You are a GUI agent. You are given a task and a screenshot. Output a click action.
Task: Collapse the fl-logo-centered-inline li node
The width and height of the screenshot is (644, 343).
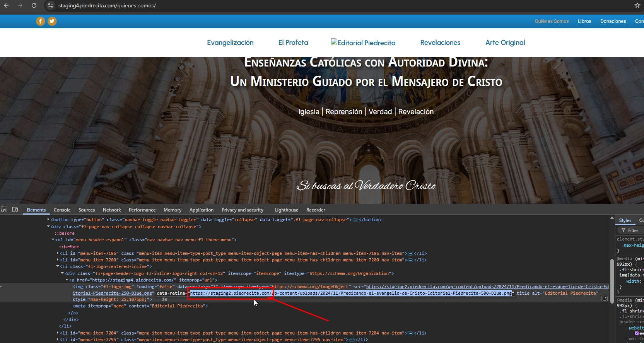coord(58,266)
